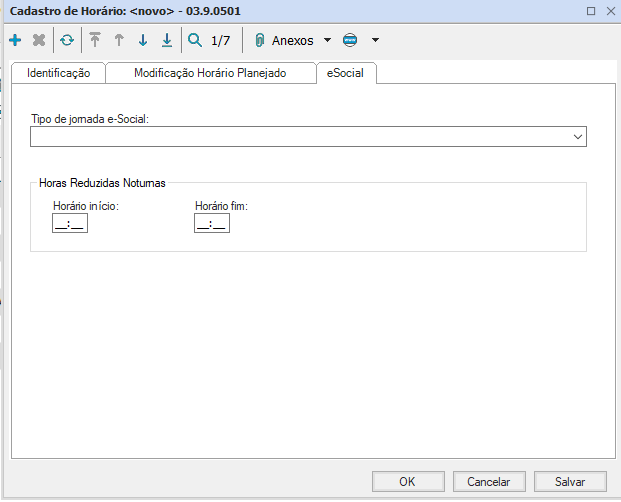Click the Anexos paperclip icon
The width and height of the screenshot is (621, 502).
(x=259, y=41)
